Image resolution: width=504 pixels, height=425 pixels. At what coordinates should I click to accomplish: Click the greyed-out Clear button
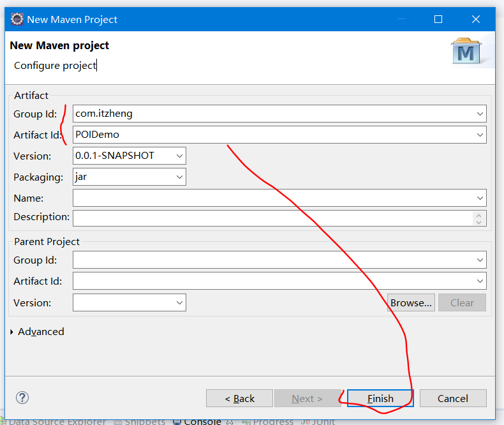pos(463,302)
